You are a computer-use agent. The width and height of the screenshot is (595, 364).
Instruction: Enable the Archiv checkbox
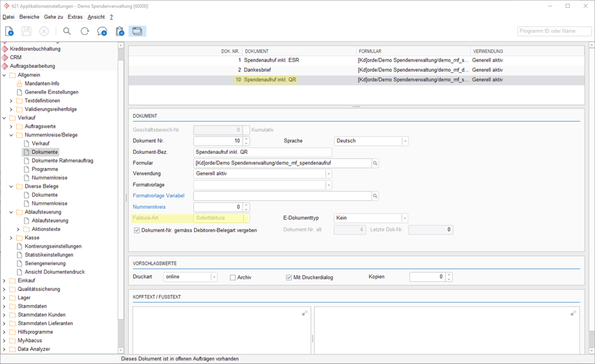(233, 277)
